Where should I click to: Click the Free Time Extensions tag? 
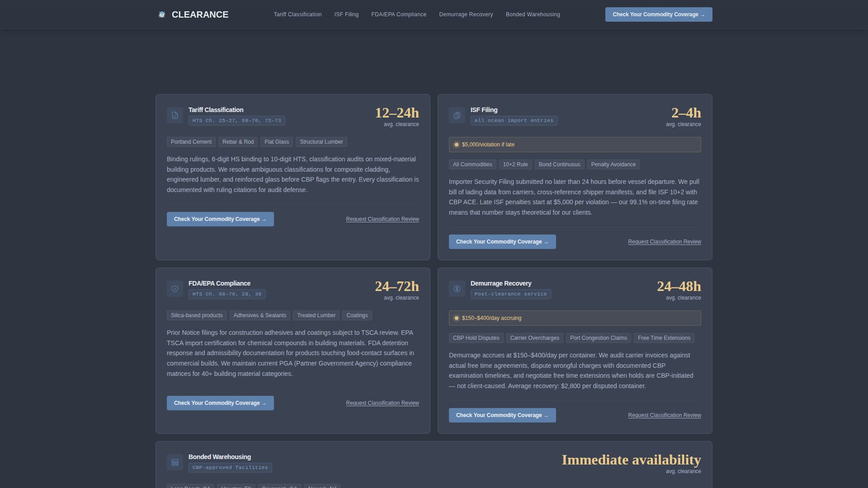tap(664, 338)
